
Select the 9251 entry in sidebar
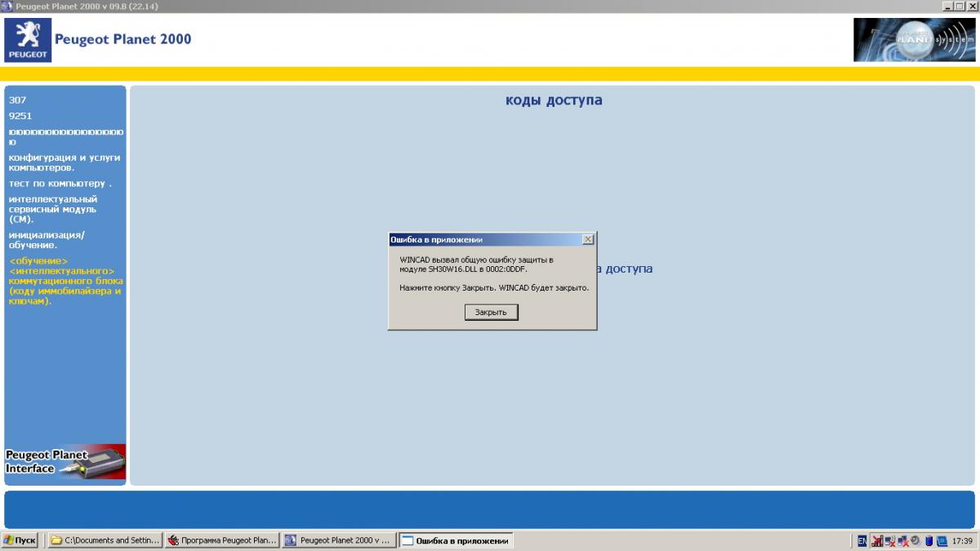pos(20,116)
